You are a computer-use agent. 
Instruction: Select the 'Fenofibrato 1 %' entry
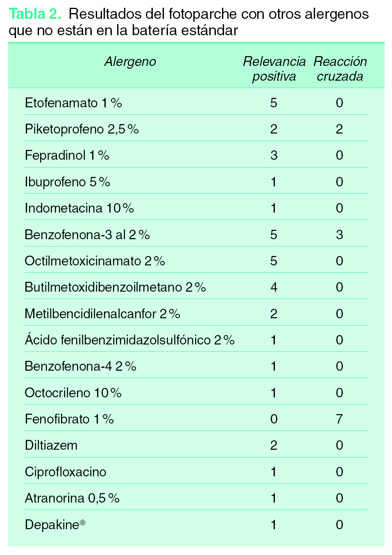69,419
